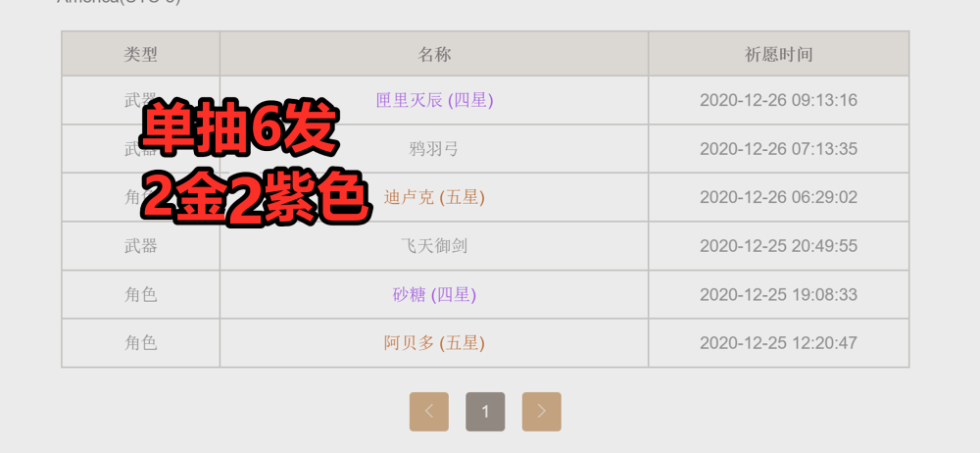980x453 pixels.
Task: Click the 2020-12-25 12:20:47 timestamp
Action: click(778, 343)
